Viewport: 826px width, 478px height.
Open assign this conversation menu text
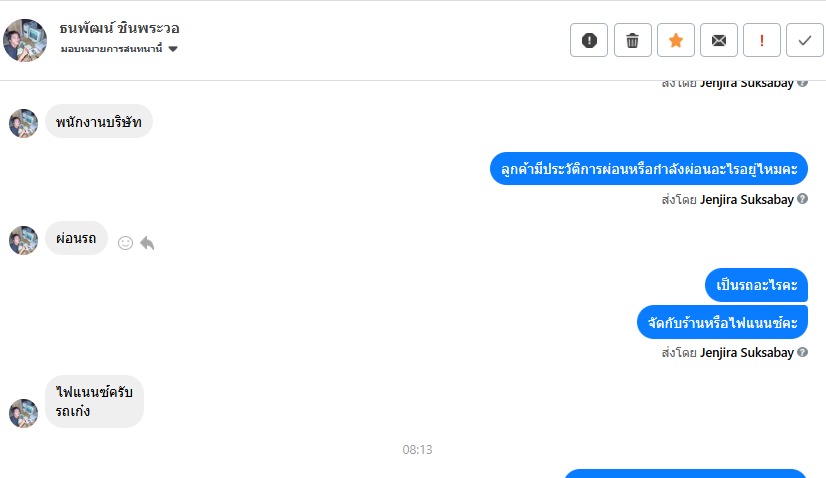(x=111, y=49)
